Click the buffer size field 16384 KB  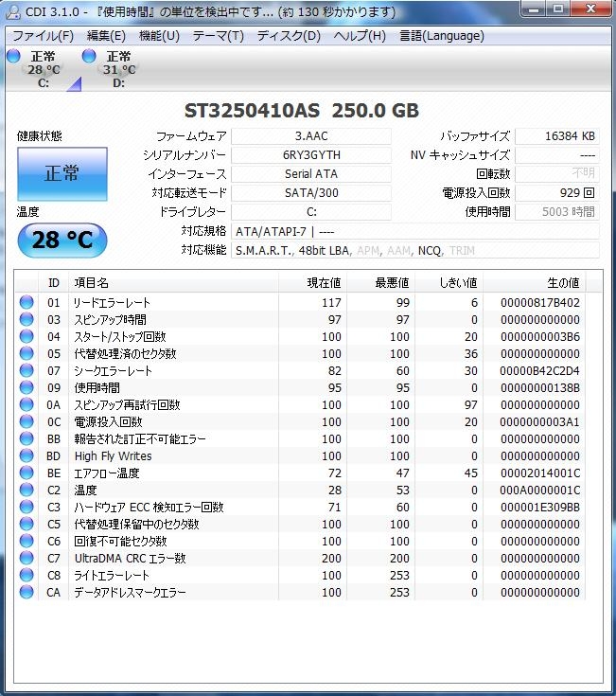(x=557, y=136)
